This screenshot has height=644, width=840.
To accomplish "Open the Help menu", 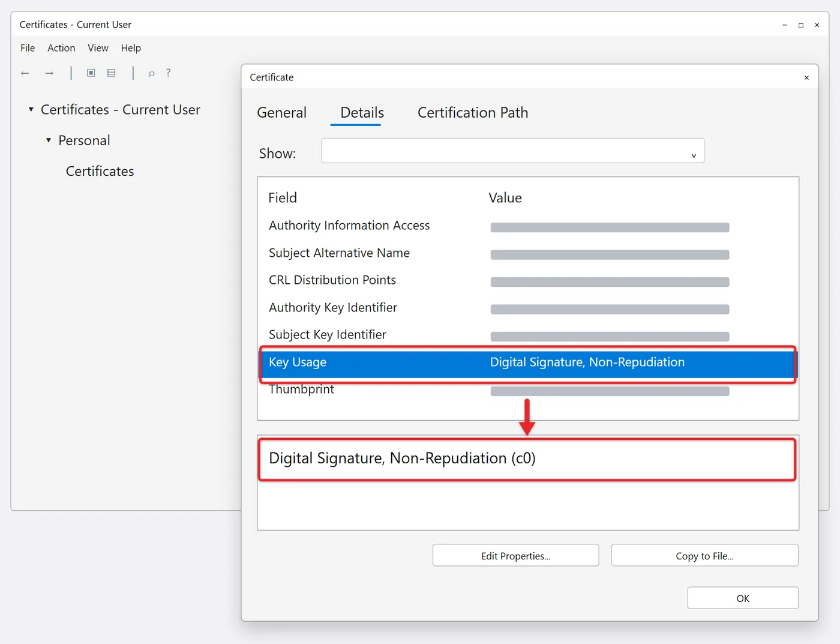I will 131,48.
